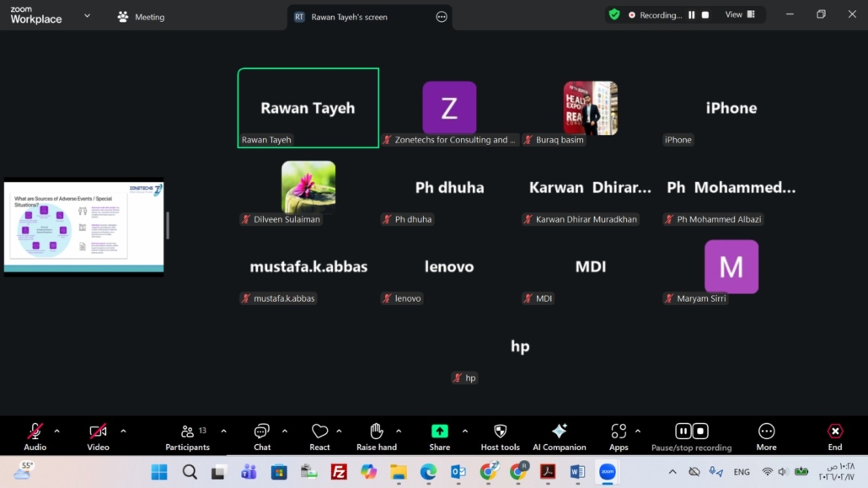The height and width of the screenshot is (488, 868).
Task: Select the Meeting tab
Action: click(142, 17)
